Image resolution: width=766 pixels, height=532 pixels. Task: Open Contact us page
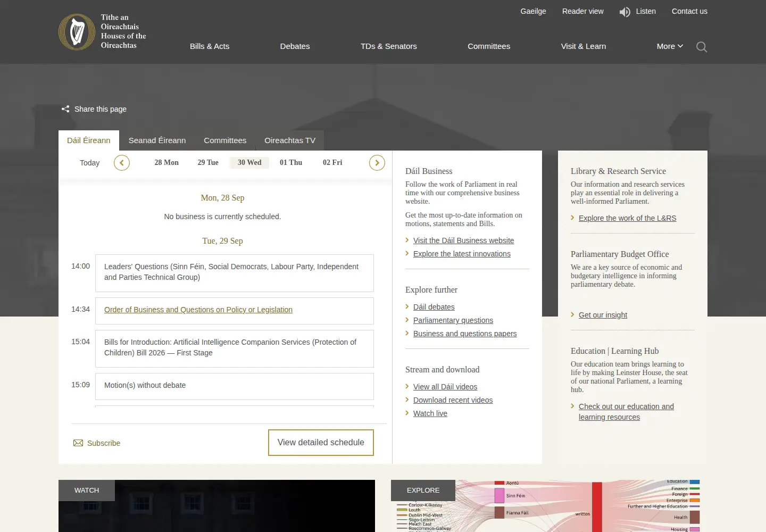tap(689, 11)
